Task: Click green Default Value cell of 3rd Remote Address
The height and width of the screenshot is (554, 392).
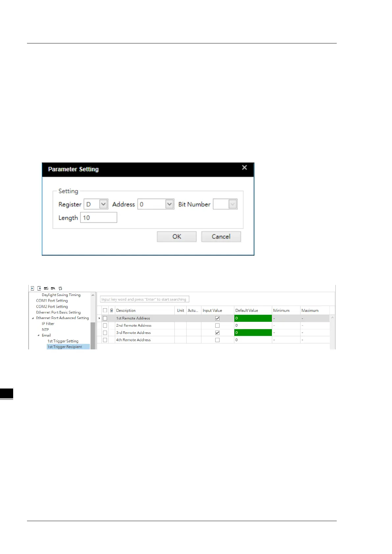Action: click(x=253, y=333)
